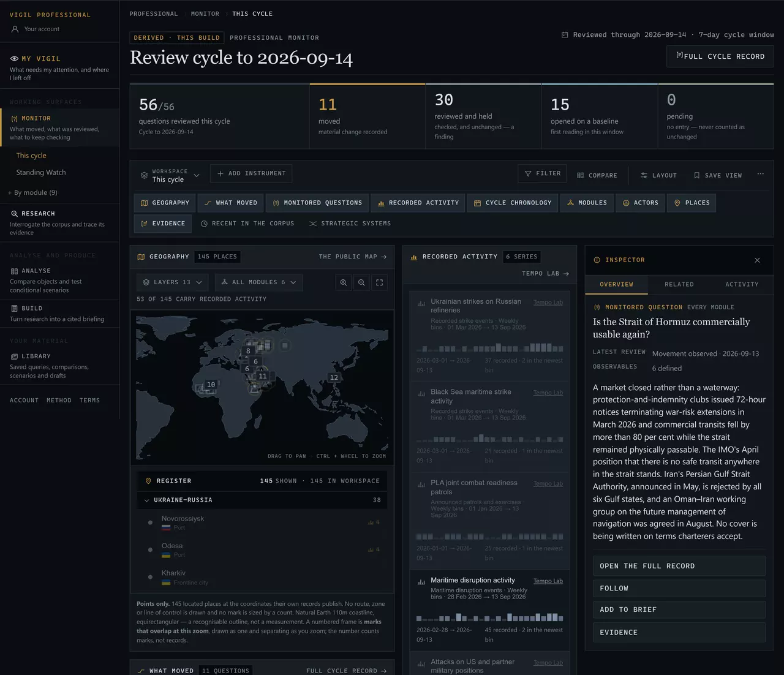Open The Public Map link
Viewport: 784px width, 675px height.
point(353,257)
